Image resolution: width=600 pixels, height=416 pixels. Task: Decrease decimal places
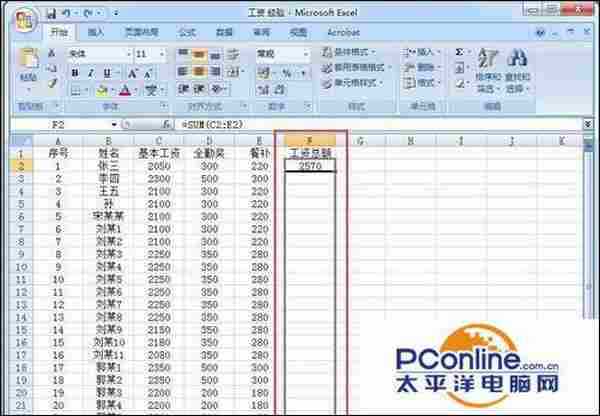[x=280, y=90]
